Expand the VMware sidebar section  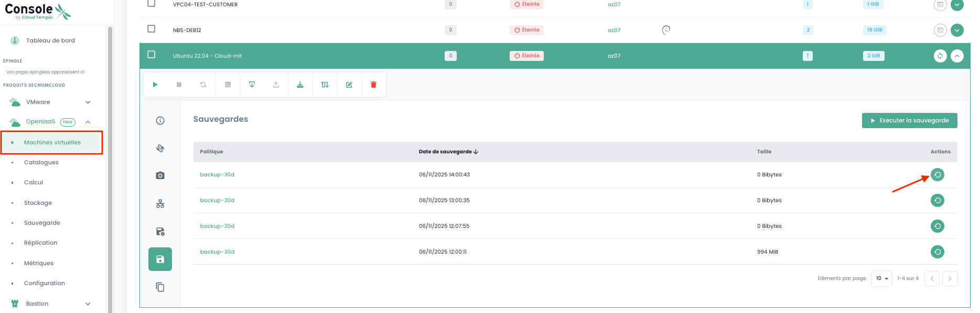point(88,102)
